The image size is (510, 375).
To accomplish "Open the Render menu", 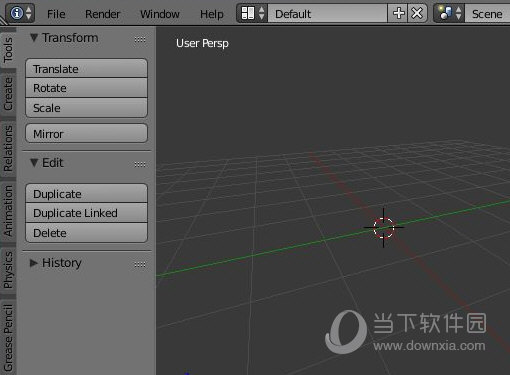I will click(x=102, y=14).
